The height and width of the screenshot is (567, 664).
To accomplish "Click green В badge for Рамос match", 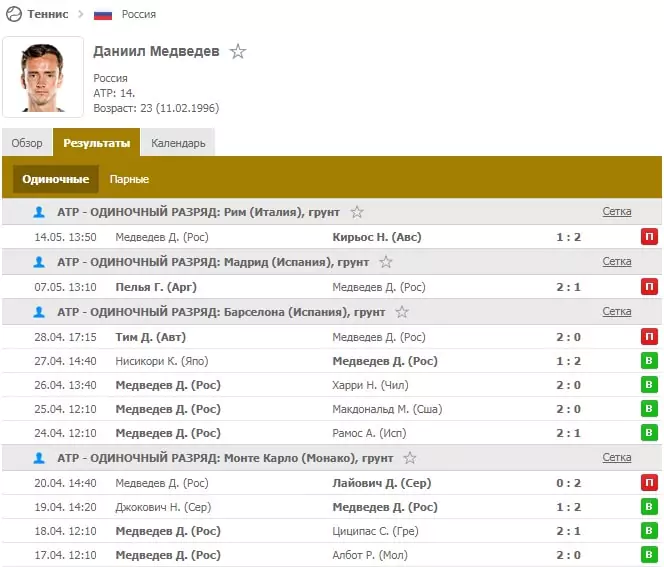I will click(x=649, y=433).
